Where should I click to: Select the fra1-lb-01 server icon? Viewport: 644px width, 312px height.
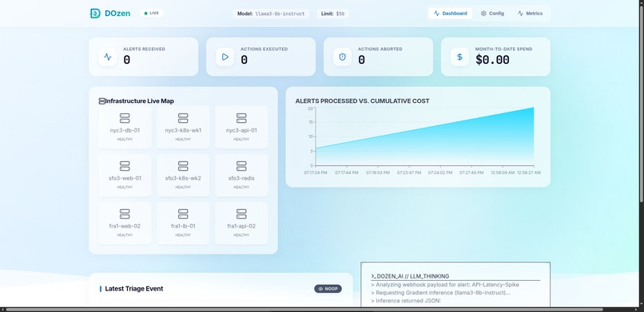click(x=183, y=214)
